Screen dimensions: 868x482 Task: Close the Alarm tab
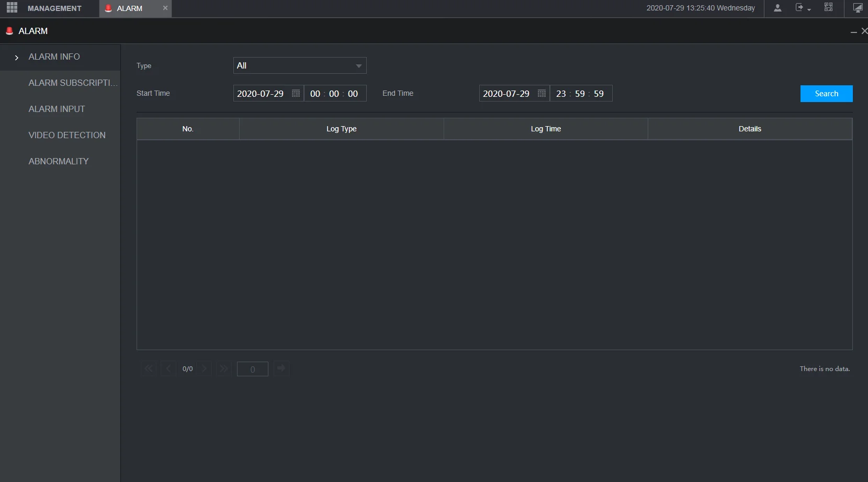pos(165,8)
